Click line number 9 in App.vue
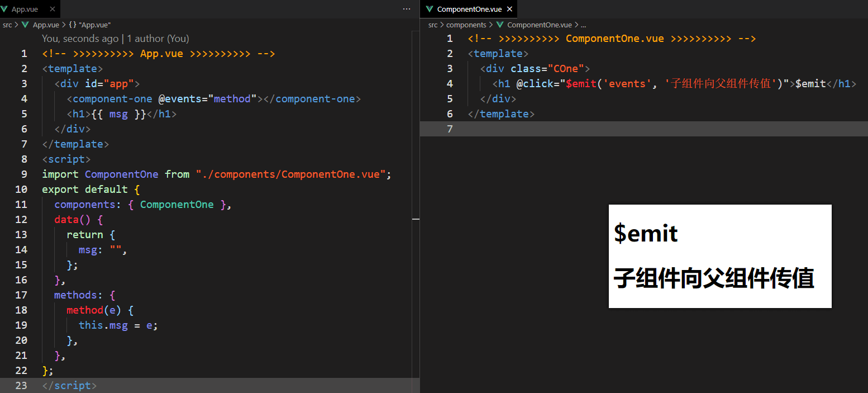Screen dimensions: 868x393 click(x=24, y=174)
